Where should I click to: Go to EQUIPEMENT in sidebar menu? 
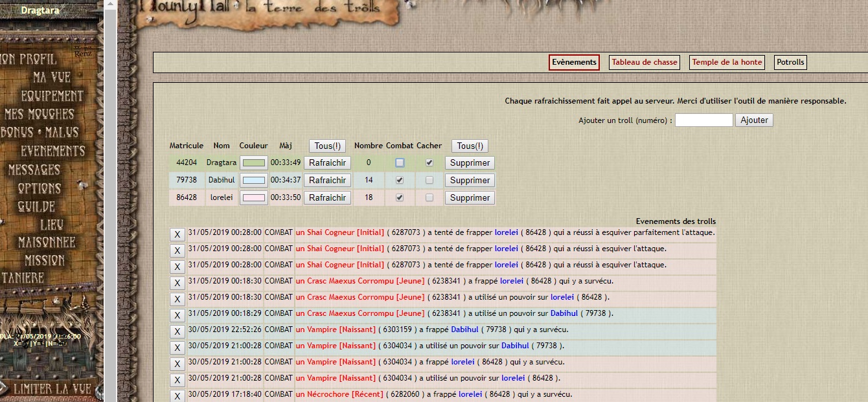tap(52, 96)
